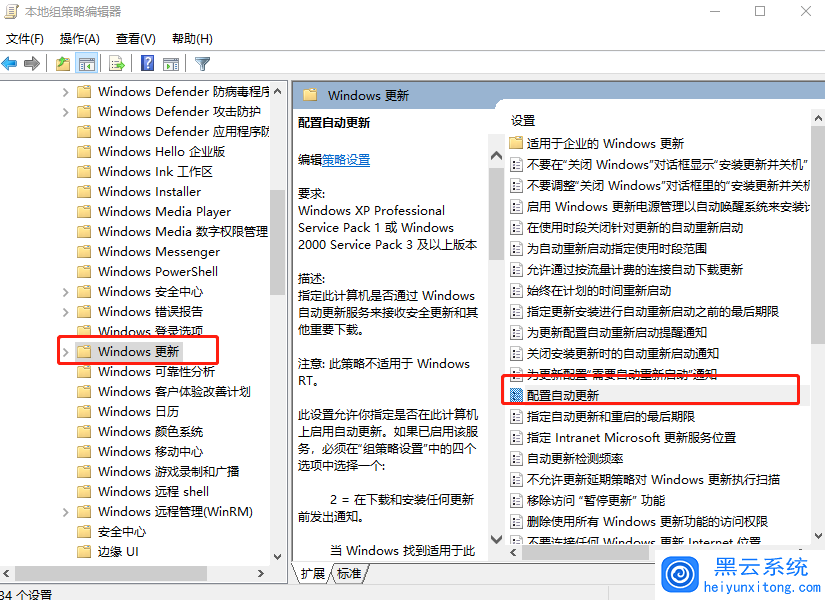
Task: Click the Windows 颜色系统 folder icon
Action: point(84,432)
